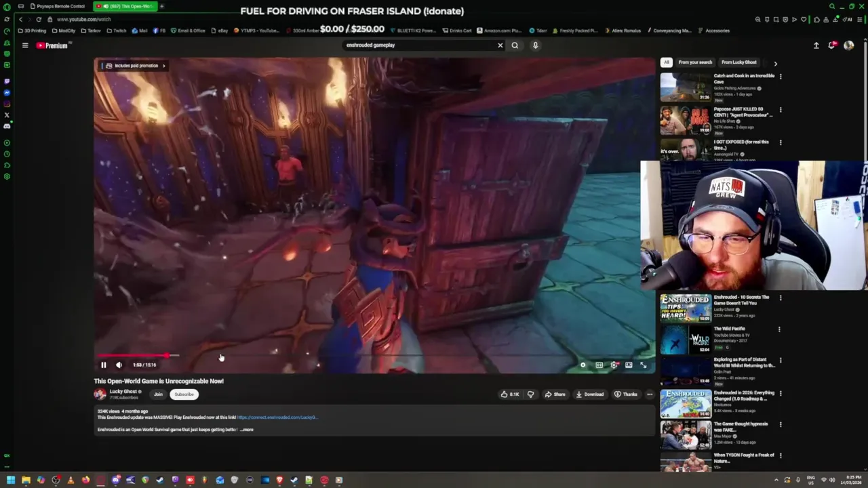This screenshot has width=868, height=488.
Task: Click the Download button
Action: pos(589,394)
